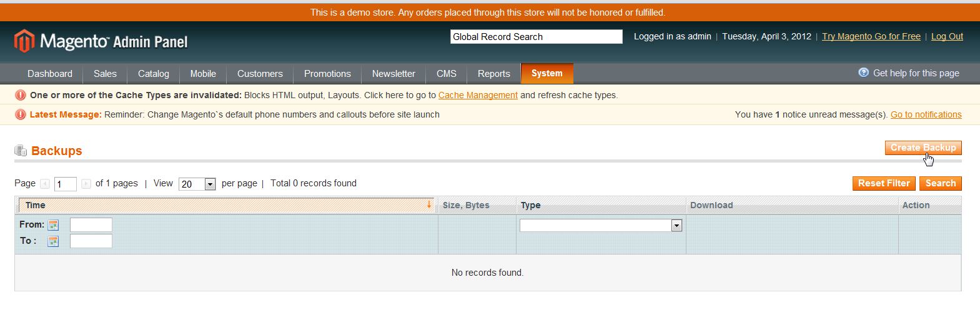Click the To date input field
Screen dimensions: 980x312
(x=91, y=241)
